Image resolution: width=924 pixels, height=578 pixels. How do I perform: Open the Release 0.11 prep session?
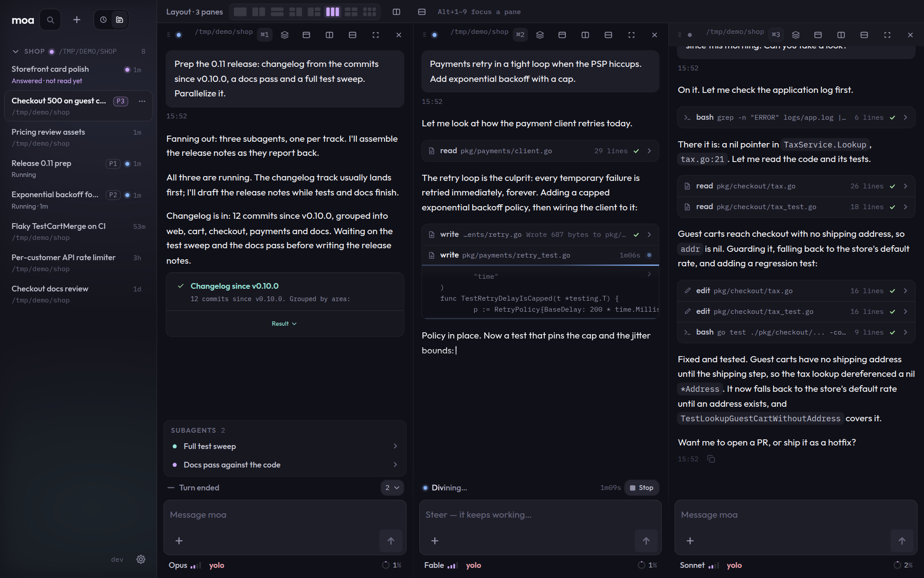pos(78,169)
